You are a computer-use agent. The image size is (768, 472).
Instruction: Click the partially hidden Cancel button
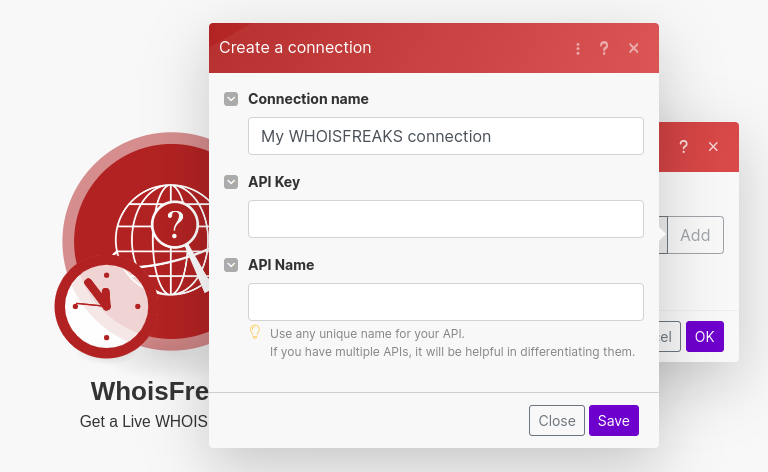(670, 336)
